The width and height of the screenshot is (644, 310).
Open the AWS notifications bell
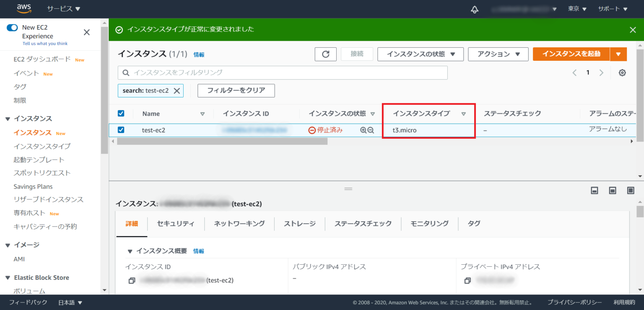(x=474, y=8)
